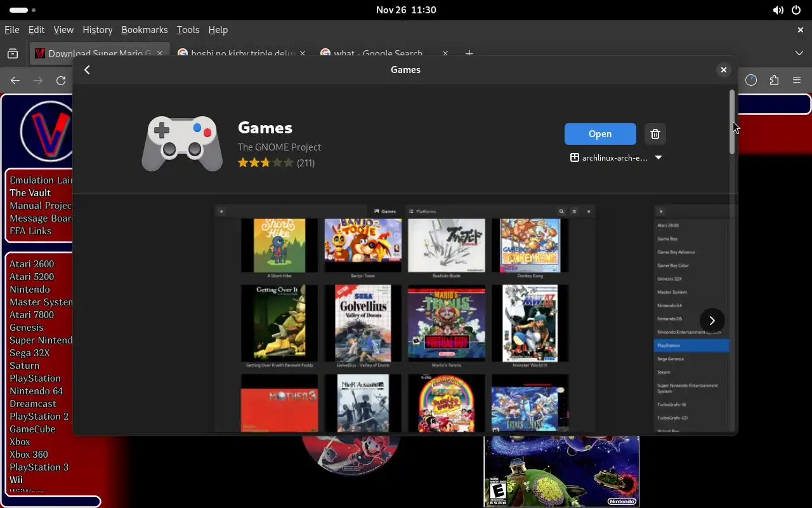The image size is (812, 508).
Task: Close the Download Super Mario tab
Action: (x=160, y=54)
